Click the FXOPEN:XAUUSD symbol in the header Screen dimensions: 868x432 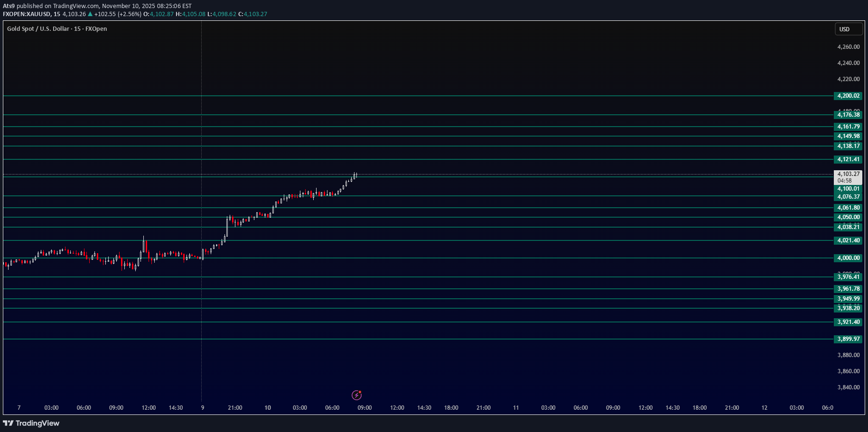pos(27,14)
